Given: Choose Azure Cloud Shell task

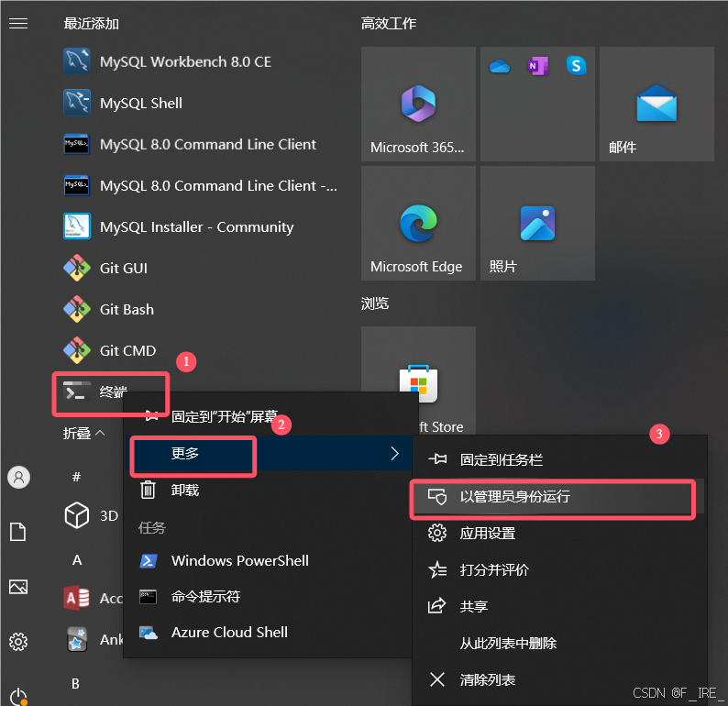Looking at the screenshot, I should pos(269,633).
